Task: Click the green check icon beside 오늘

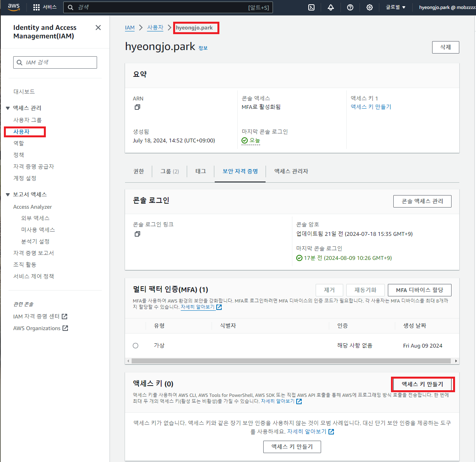Action: (x=245, y=140)
